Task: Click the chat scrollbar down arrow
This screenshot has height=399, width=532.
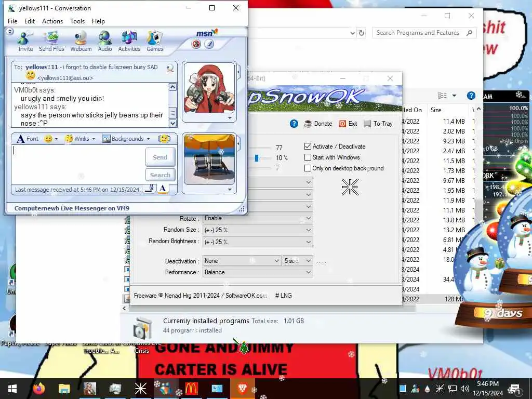Action: point(172,123)
